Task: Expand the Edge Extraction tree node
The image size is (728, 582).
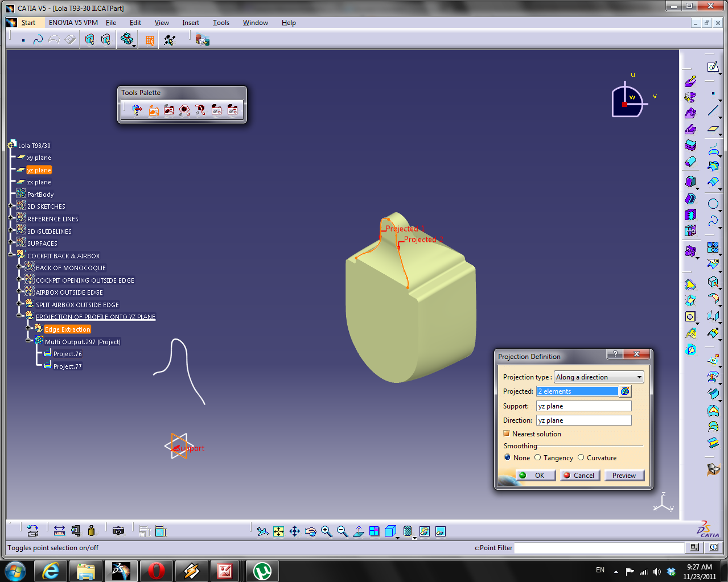Action: point(28,328)
